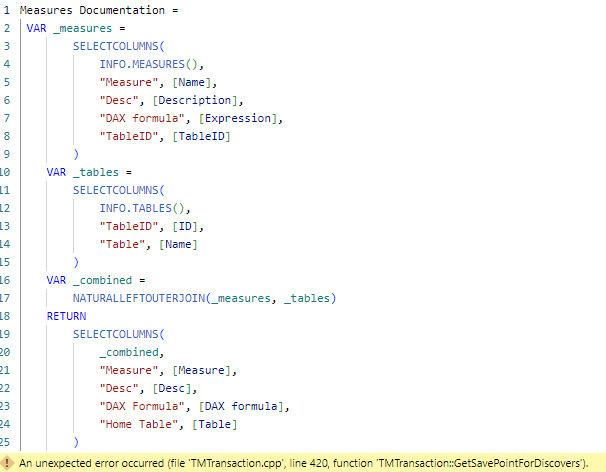Viewport: 606px width, 472px height.
Task: Click the _tables argument on line 17
Action: point(307,298)
